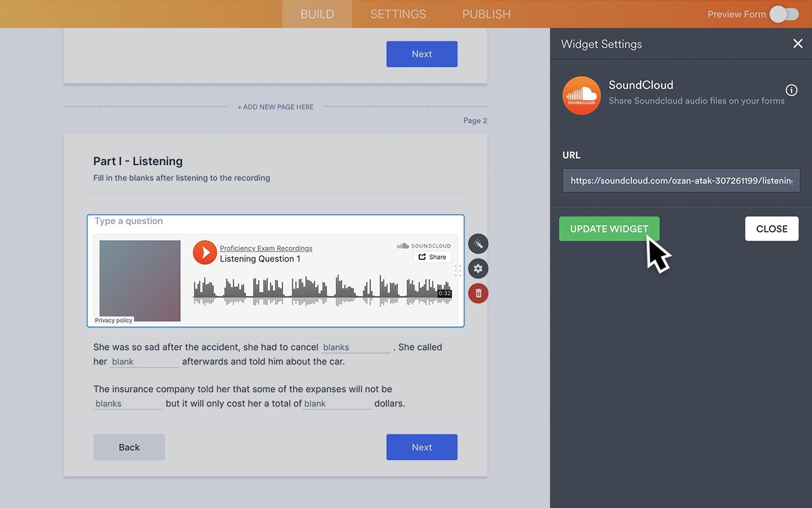The width and height of the screenshot is (812, 508).
Task: Open widget properties via gear icon
Action: [478, 269]
